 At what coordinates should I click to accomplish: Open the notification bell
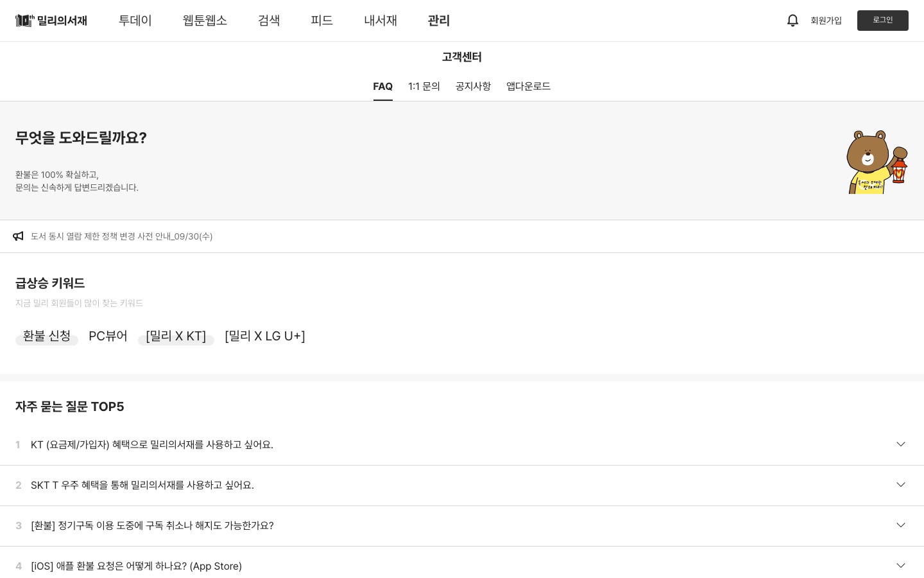click(x=792, y=21)
